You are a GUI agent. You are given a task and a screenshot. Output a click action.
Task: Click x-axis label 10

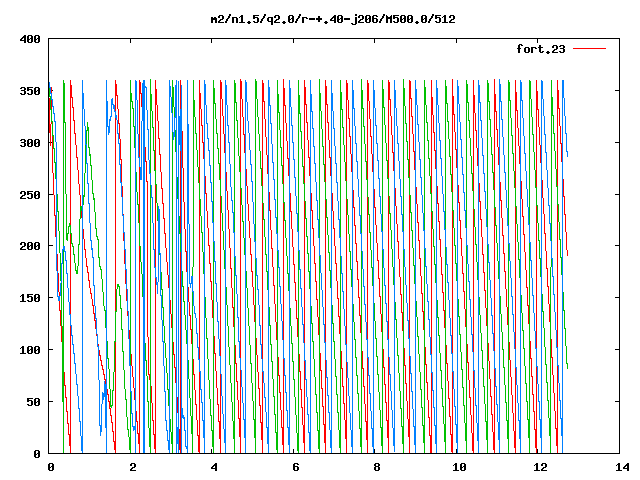pyautogui.click(x=459, y=467)
